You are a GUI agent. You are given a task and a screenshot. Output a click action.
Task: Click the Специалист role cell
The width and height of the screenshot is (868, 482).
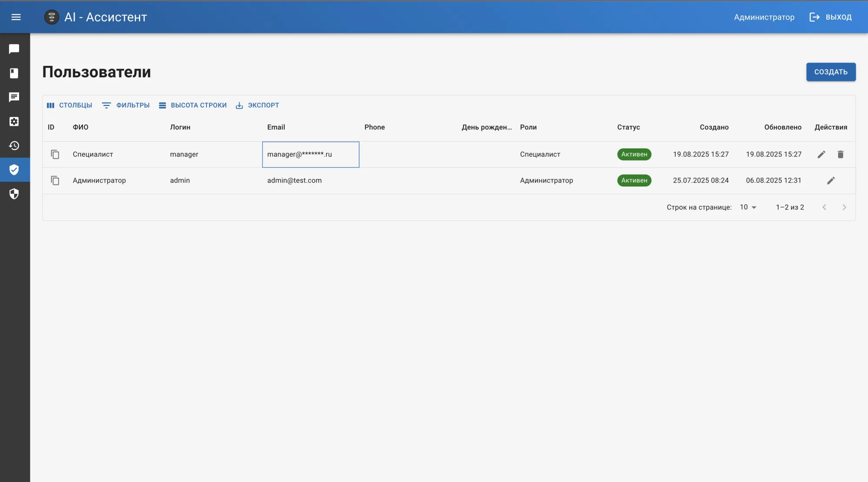coord(564,154)
